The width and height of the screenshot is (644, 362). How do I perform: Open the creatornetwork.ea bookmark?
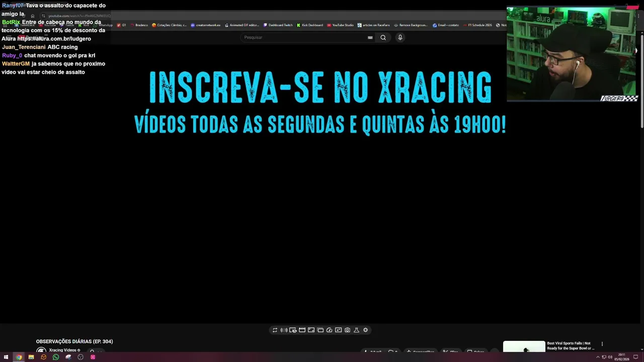coord(206,25)
